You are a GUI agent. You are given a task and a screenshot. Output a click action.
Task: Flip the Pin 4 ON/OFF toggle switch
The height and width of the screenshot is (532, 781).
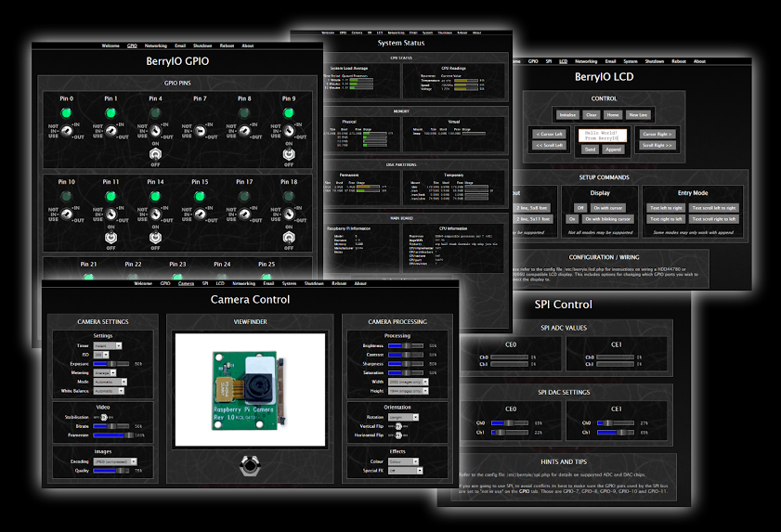155,153
